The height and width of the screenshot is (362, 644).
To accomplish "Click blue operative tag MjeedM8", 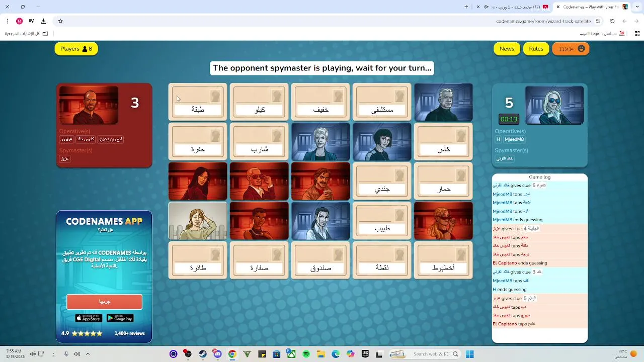I will 514,139.
